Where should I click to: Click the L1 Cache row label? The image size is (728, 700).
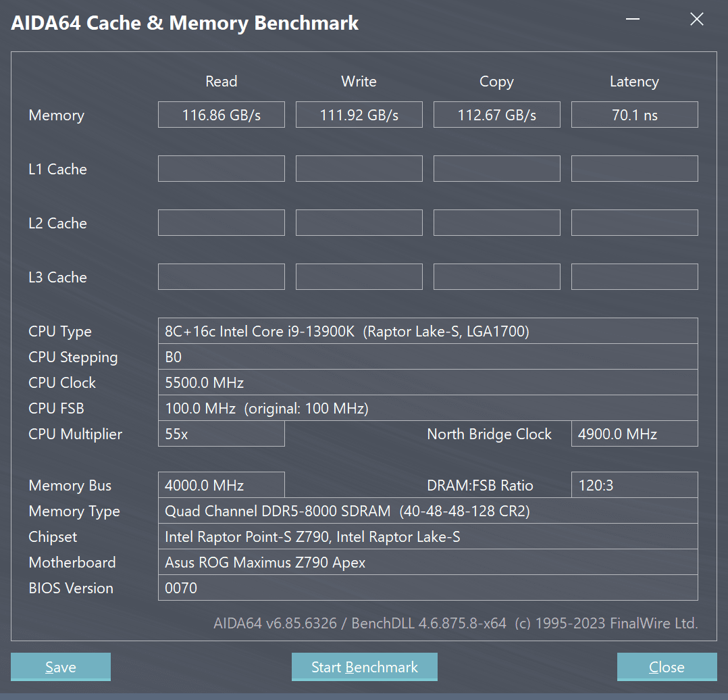tap(57, 169)
